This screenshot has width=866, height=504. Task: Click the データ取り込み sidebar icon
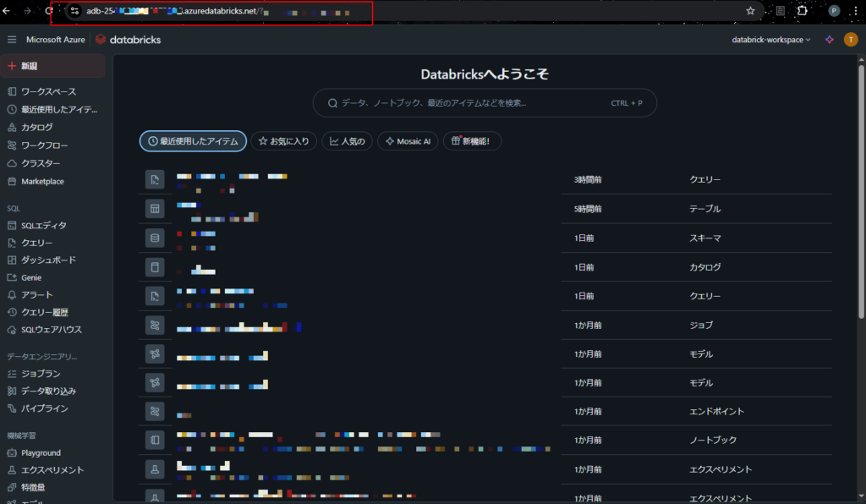12,391
